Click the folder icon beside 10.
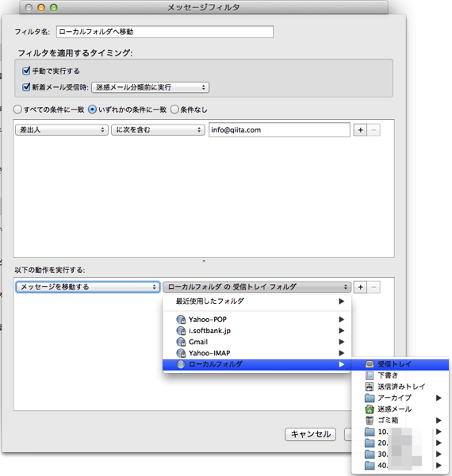 370,432
